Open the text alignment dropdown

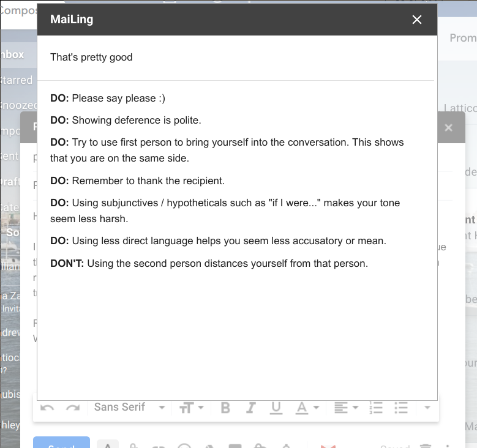point(346,408)
